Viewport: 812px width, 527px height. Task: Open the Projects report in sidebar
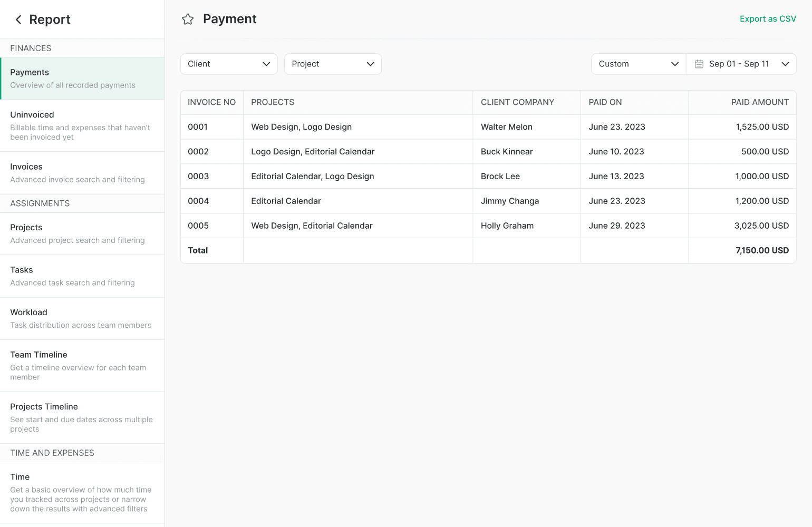(82, 233)
